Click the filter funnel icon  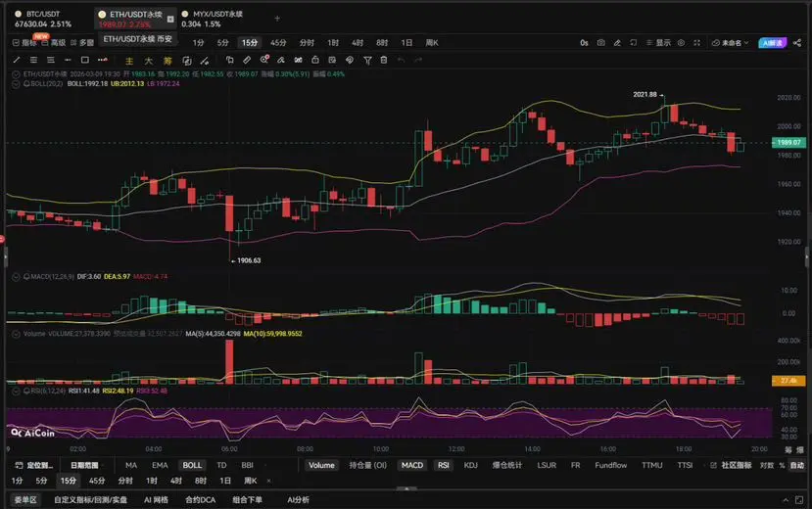tap(367, 61)
